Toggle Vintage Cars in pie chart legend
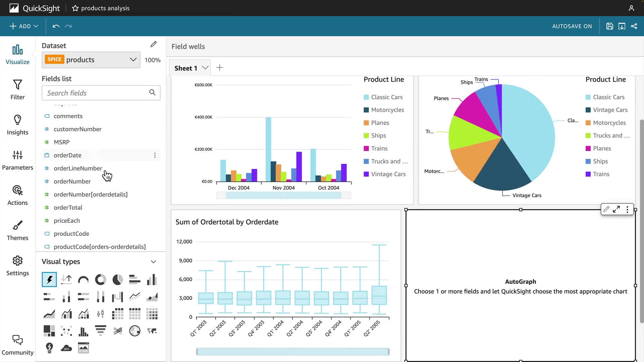Screen dimensions: 644x362 pyautogui.click(x=610, y=110)
